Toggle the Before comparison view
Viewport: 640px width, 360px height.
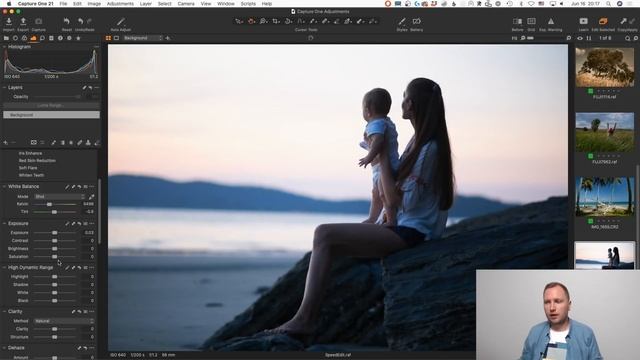pyautogui.click(x=517, y=21)
